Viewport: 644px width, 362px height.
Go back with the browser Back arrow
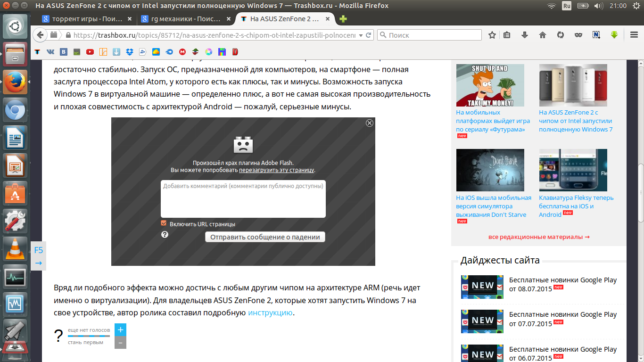click(x=40, y=35)
